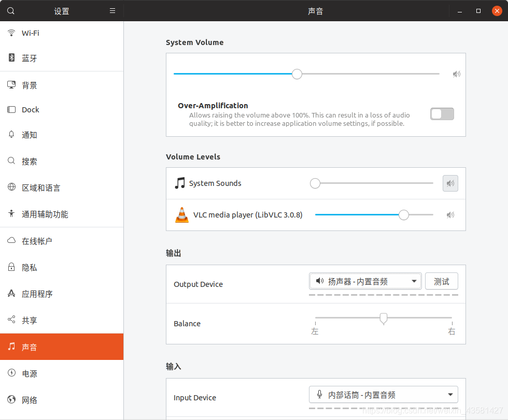Click the accessibility figure icon beside 通用辅助功能
508x420 pixels.
(x=11, y=213)
